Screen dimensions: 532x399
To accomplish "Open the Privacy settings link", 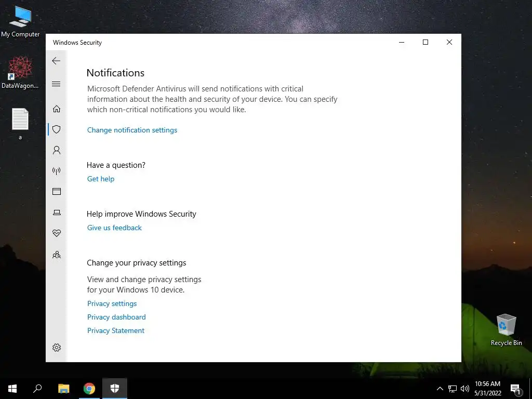I will (112, 303).
